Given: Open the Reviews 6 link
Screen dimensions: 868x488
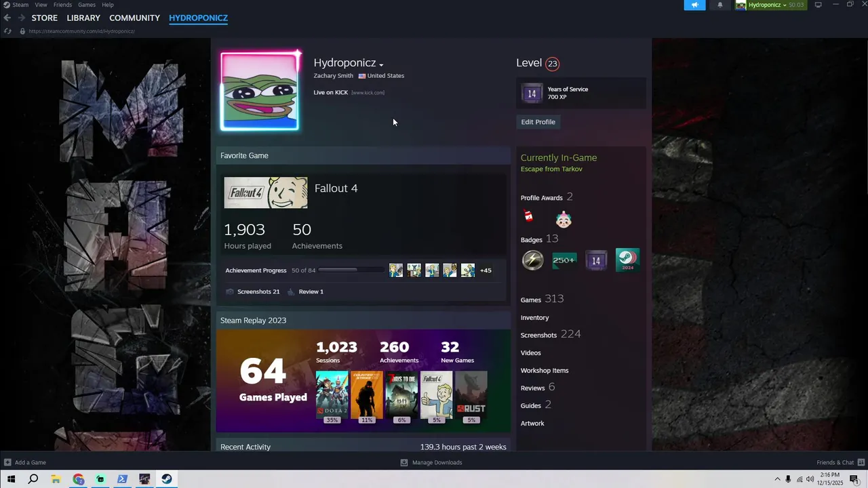Looking at the screenshot, I should click(538, 387).
